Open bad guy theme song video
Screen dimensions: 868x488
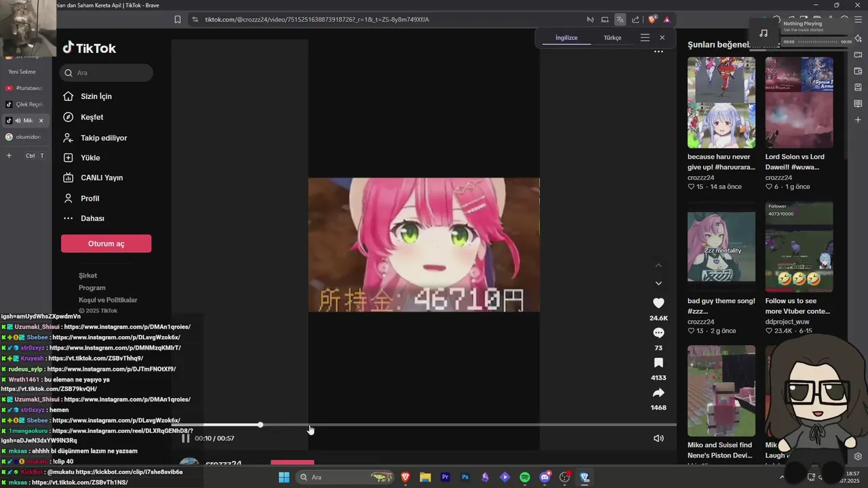[722, 247]
